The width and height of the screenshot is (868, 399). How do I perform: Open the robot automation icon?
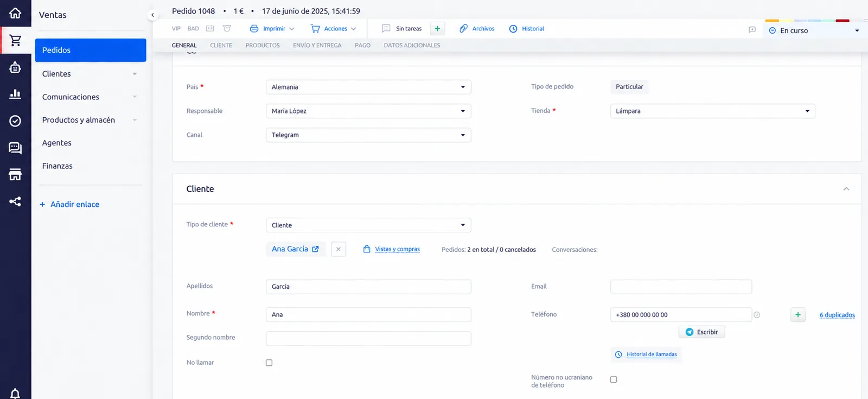pos(15,67)
